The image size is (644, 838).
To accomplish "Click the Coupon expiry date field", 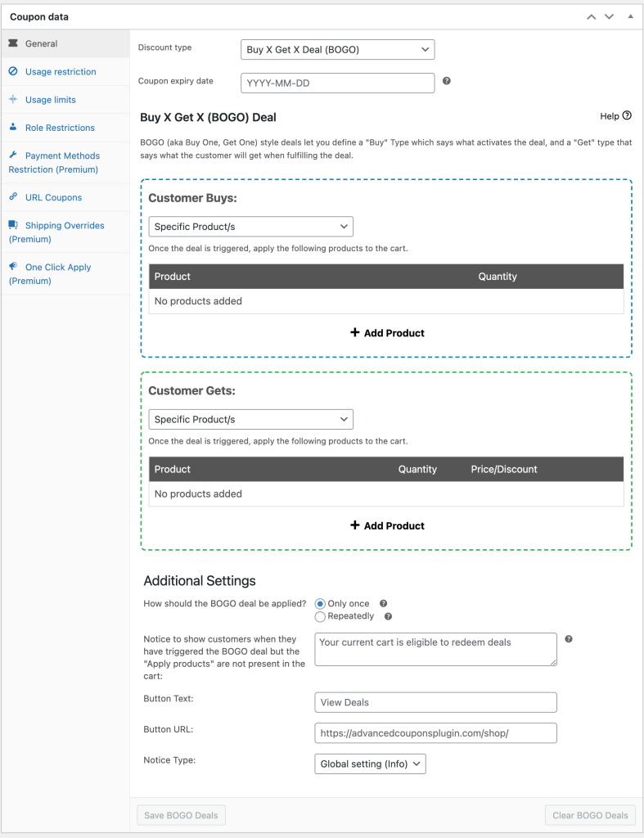I will [x=337, y=83].
